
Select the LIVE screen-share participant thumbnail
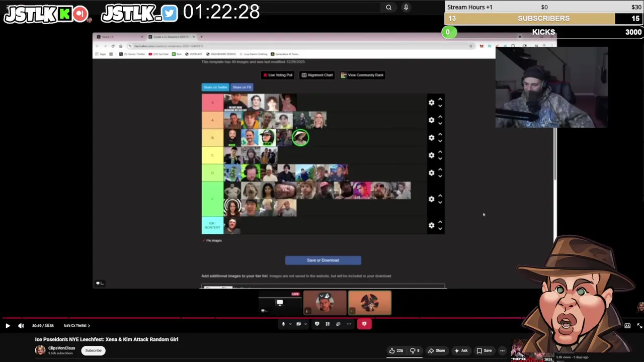pos(280,303)
